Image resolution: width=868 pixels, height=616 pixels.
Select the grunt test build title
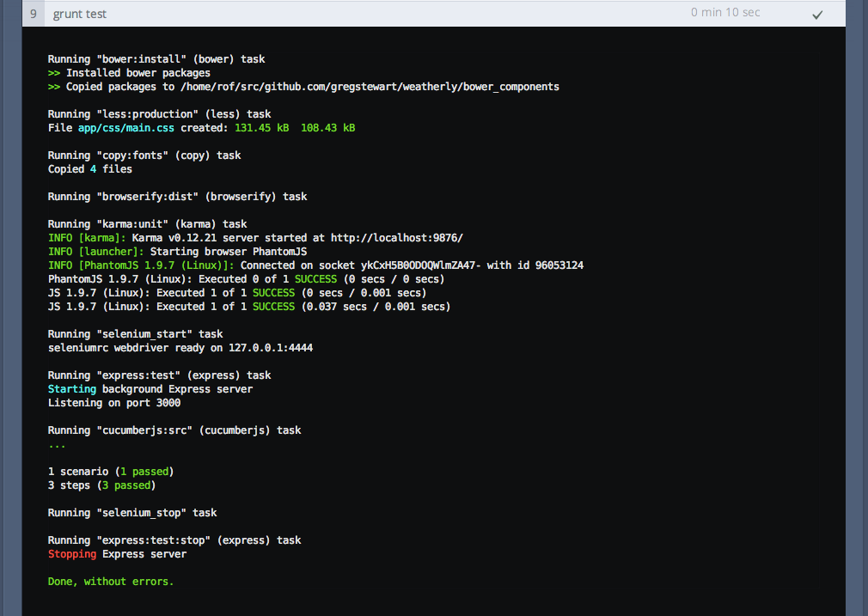[78, 14]
